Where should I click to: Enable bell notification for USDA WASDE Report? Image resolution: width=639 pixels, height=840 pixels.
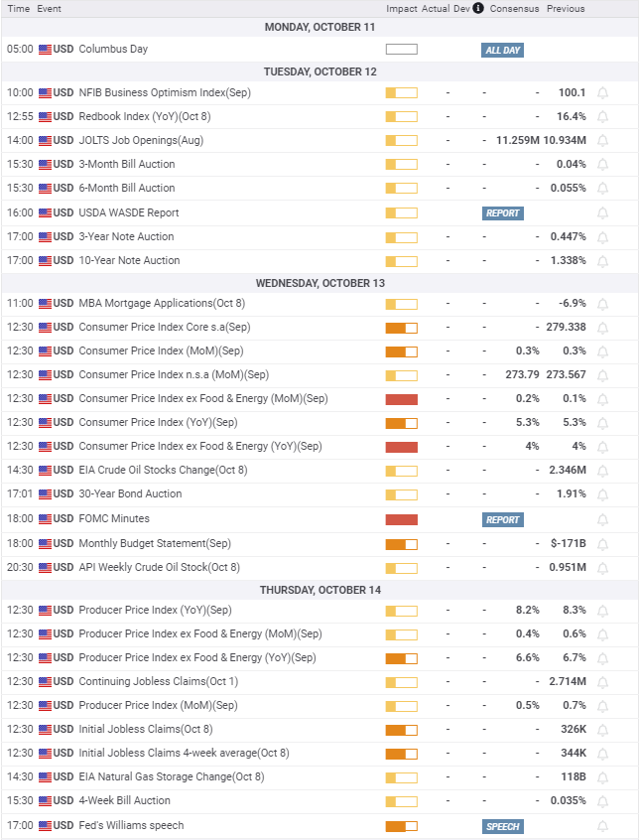pyautogui.click(x=602, y=213)
